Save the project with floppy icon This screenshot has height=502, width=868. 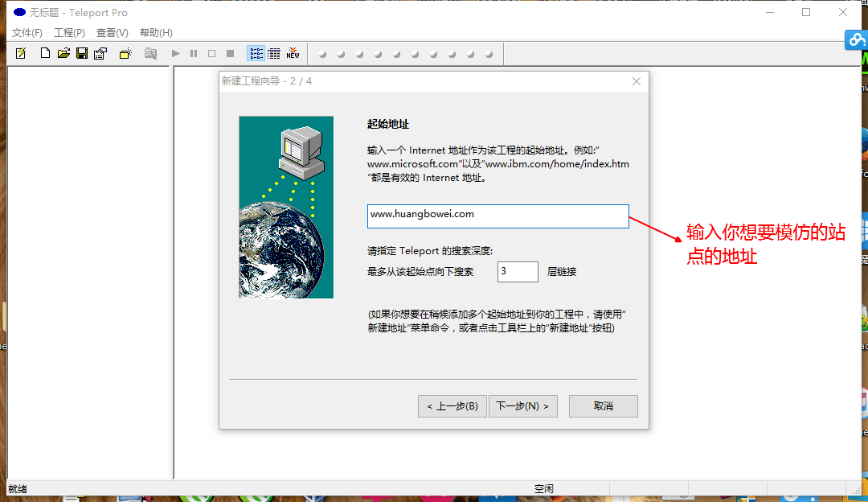pos(82,53)
